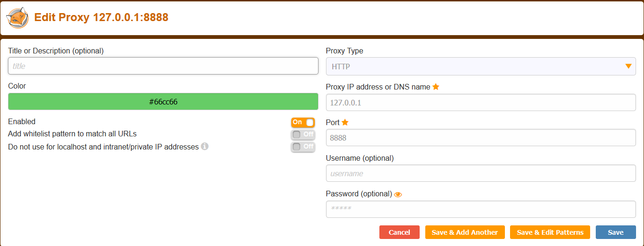644x246 pixels.
Task: Open the Proxy Type HTTP dropdown
Action: click(481, 67)
